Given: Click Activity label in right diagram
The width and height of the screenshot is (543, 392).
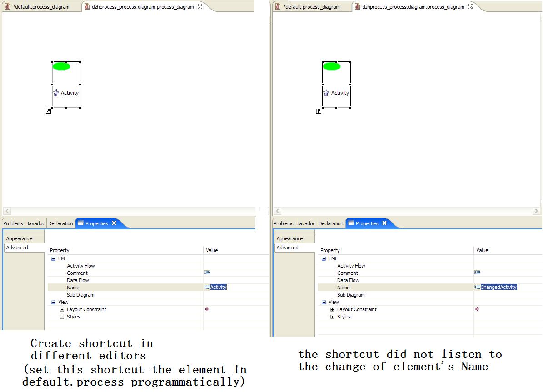Looking at the screenshot, I should point(340,93).
